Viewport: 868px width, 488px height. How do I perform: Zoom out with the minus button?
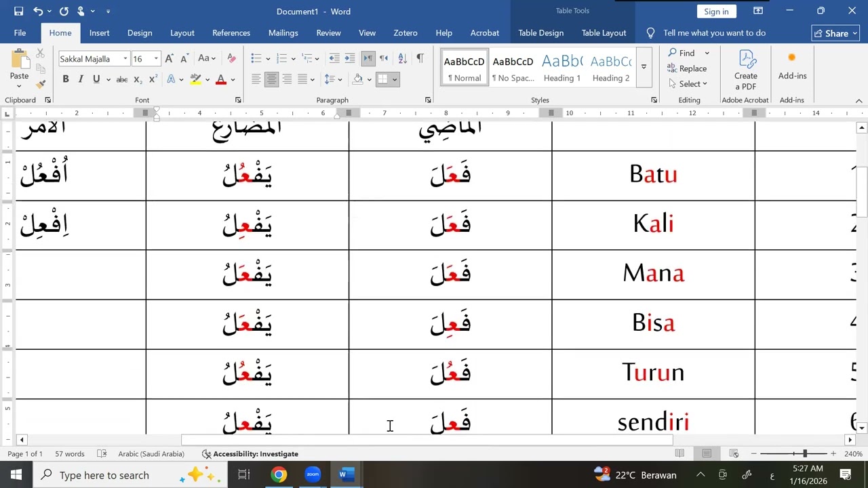coord(754,453)
